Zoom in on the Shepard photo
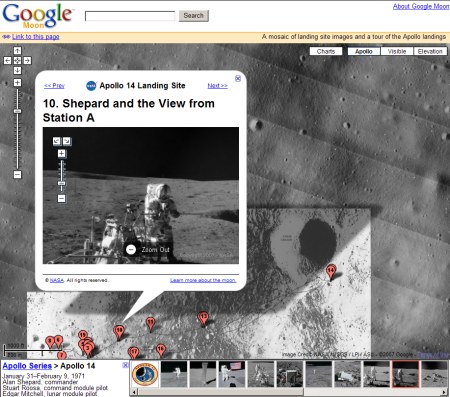This screenshot has height=397, width=450. click(x=62, y=153)
